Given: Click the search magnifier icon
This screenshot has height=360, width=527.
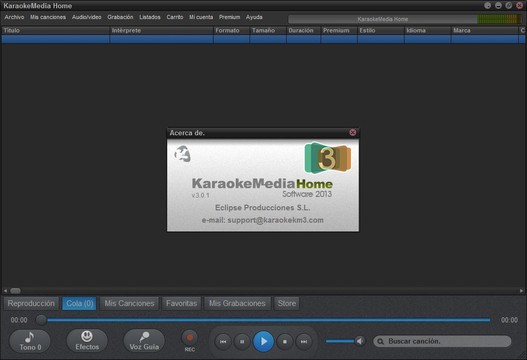Looking at the screenshot, I should [380, 342].
